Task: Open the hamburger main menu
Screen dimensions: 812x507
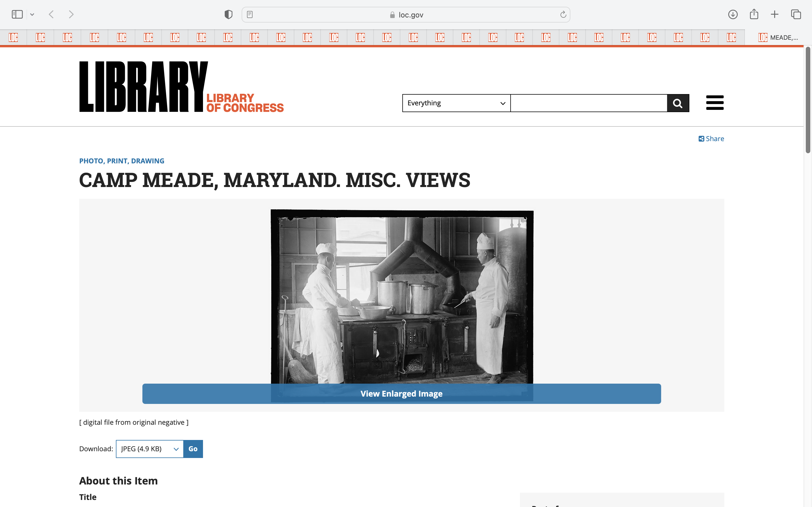Action: click(715, 103)
